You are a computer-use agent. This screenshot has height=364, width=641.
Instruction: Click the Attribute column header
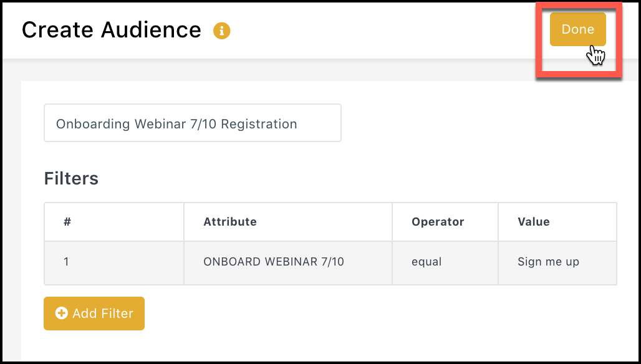230,222
